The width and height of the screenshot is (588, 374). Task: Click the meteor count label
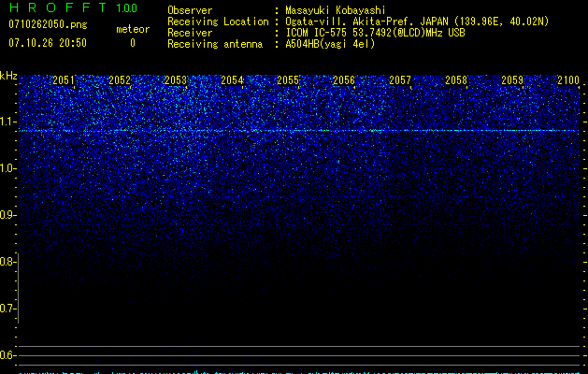click(133, 29)
